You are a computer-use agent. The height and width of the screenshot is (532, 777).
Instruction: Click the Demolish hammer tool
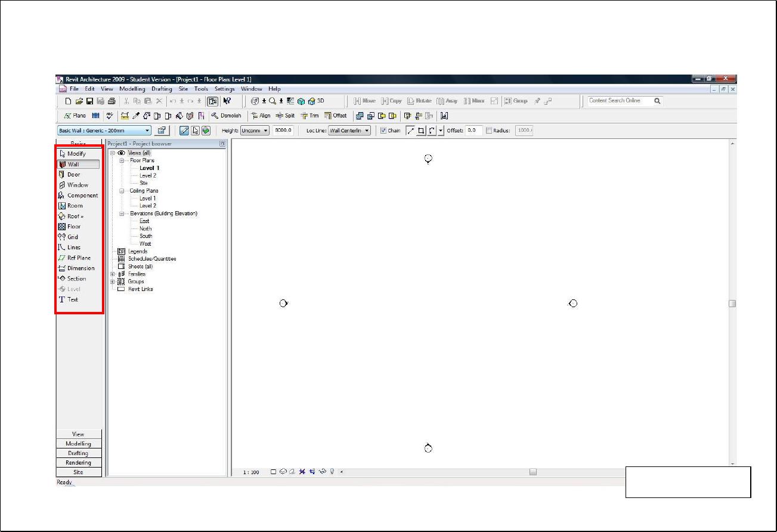226,116
